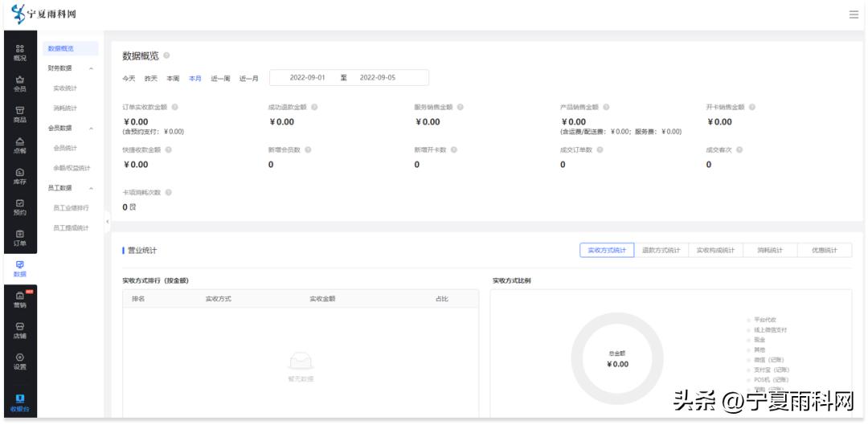Screen dimensions: 868x425
Task: Click the info icon beside 订单实收款金额
Action: click(175, 108)
